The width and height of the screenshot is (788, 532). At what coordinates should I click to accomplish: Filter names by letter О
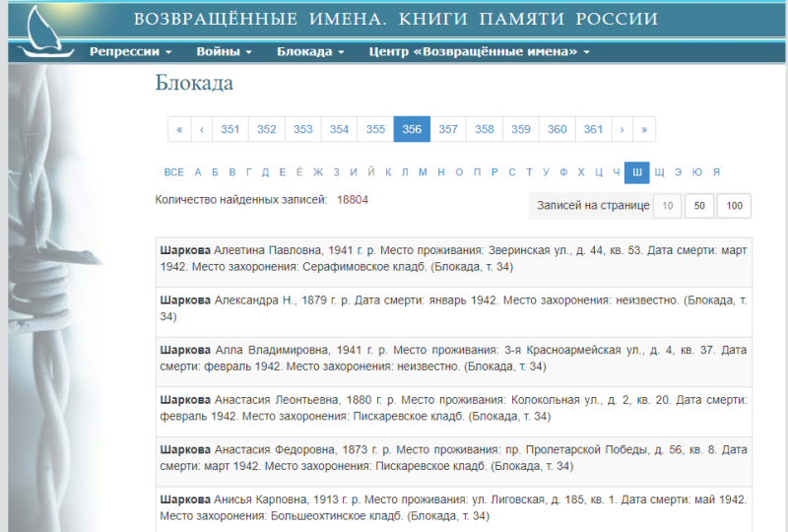tap(459, 172)
